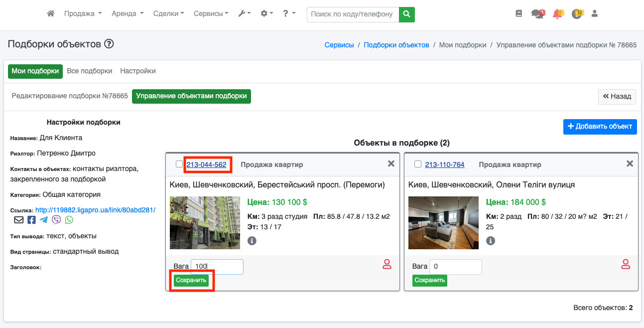Save weight for object 213-110-764
644x328 pixels.
pyautogui.click(x=430, y=280)
